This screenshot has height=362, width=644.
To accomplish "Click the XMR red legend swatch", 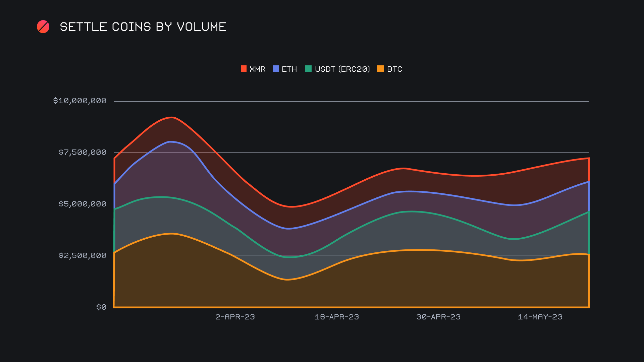I will point(244,69).
